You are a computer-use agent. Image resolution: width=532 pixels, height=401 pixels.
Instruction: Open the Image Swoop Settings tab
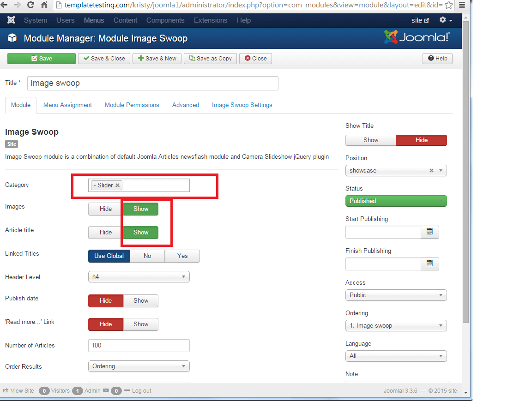[x=242, y=105]
